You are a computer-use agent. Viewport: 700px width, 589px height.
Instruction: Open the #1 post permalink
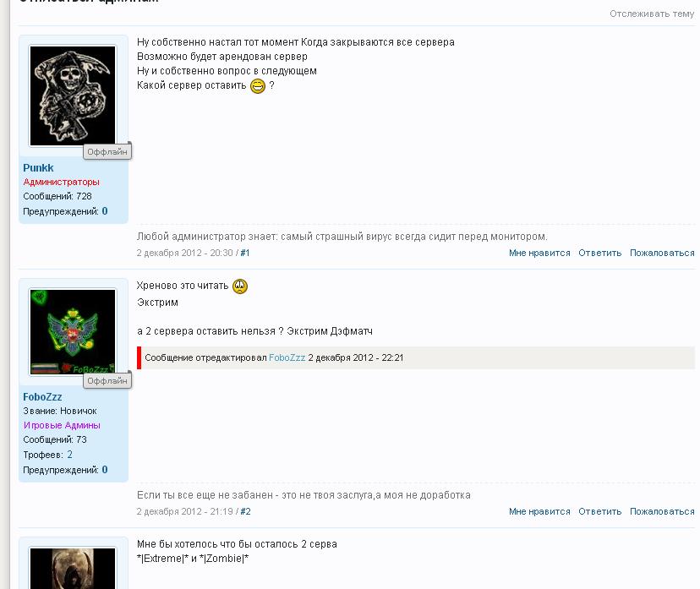point(245,253)
